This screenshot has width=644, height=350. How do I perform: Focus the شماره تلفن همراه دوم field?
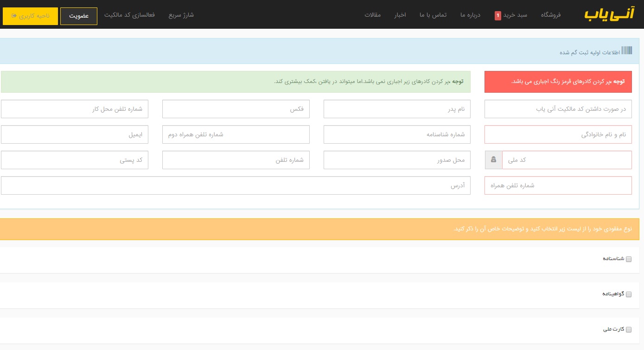(x=236, y=134)
